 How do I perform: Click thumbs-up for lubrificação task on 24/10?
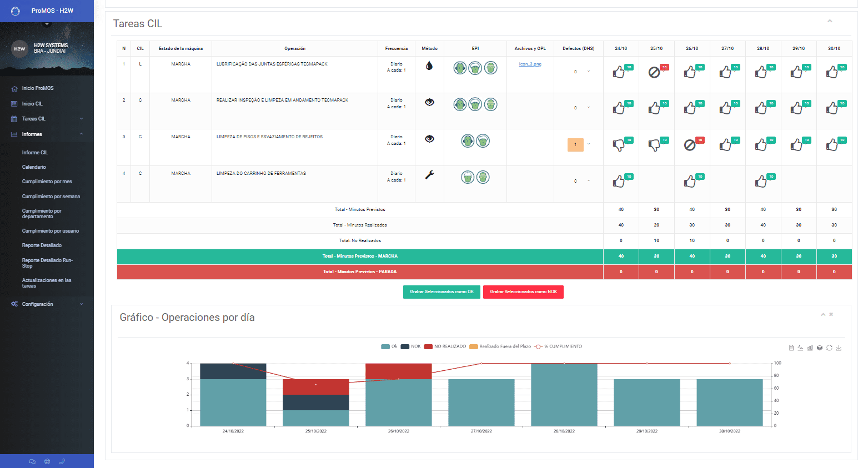point(619,72)
